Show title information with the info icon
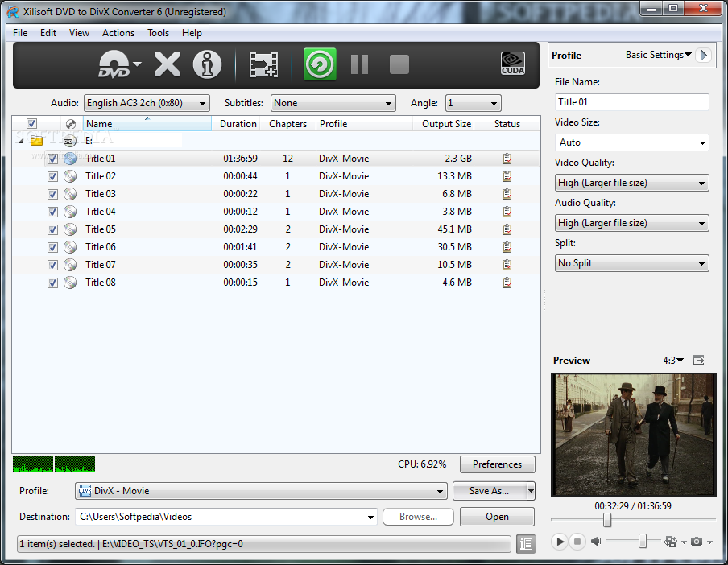The width and height of the screenshot is (728, 565). [x=207, y=64]
